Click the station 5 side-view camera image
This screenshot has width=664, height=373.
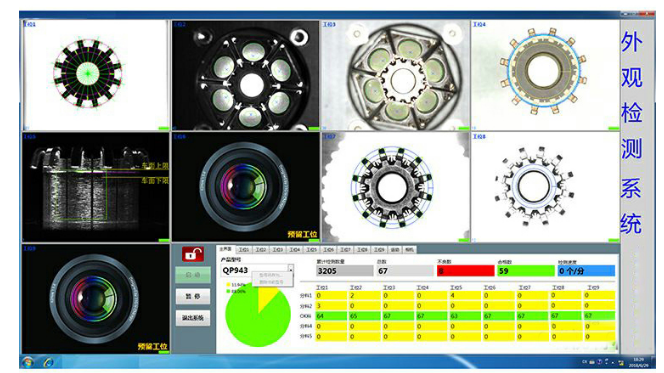tap(96, 187)
